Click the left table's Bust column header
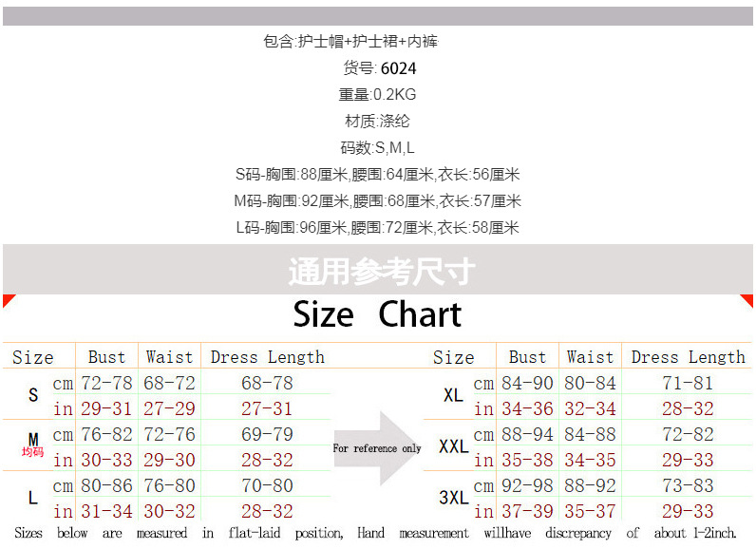This screenshot has width=756, height=549. click(x=106, y=357)
